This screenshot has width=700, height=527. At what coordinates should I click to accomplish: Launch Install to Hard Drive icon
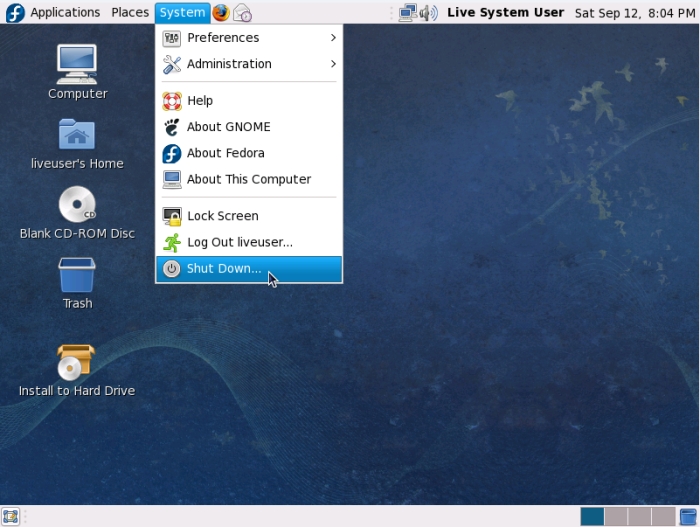tap(77, 368)
